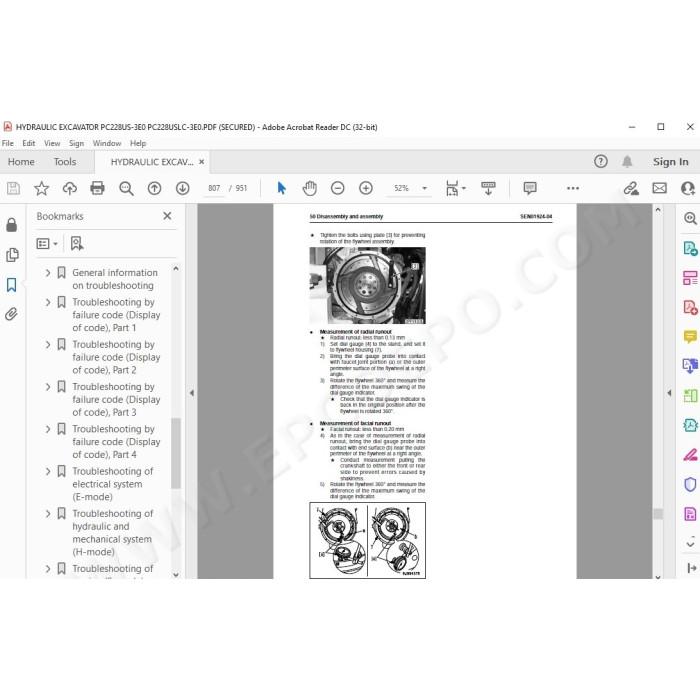Open Troubleshooting by failure code Part 1
700x700 pixels.
116,315
